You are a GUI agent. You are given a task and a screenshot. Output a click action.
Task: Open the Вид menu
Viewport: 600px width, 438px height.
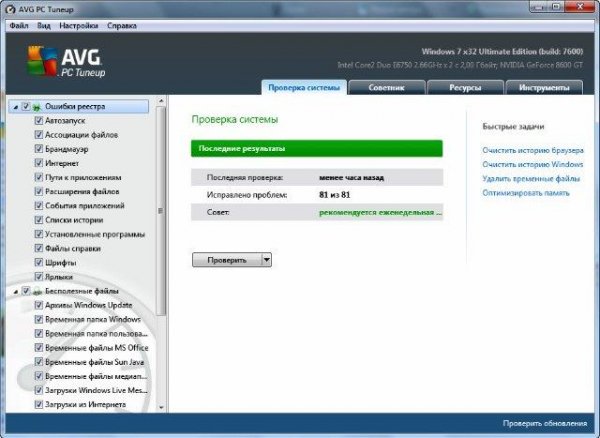[44, 26]
